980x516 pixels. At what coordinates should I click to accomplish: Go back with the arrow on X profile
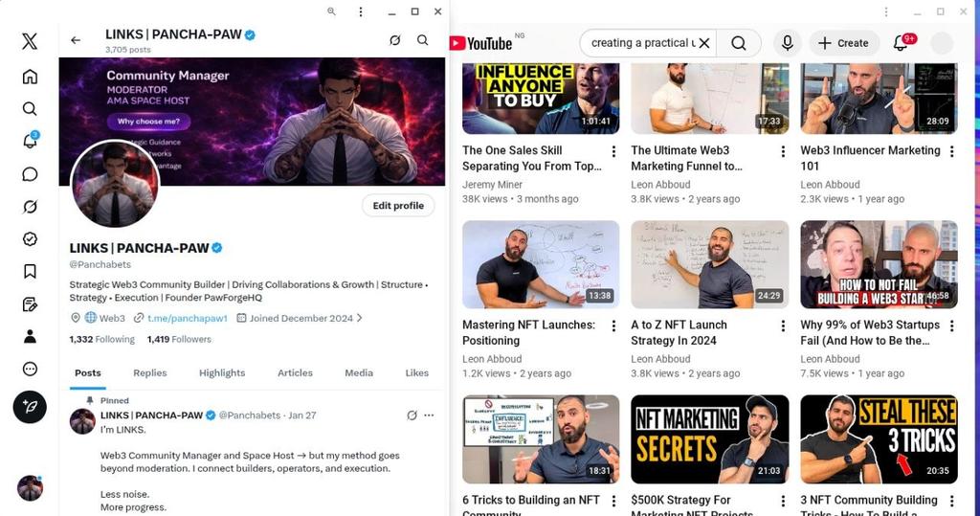point(76,40)
